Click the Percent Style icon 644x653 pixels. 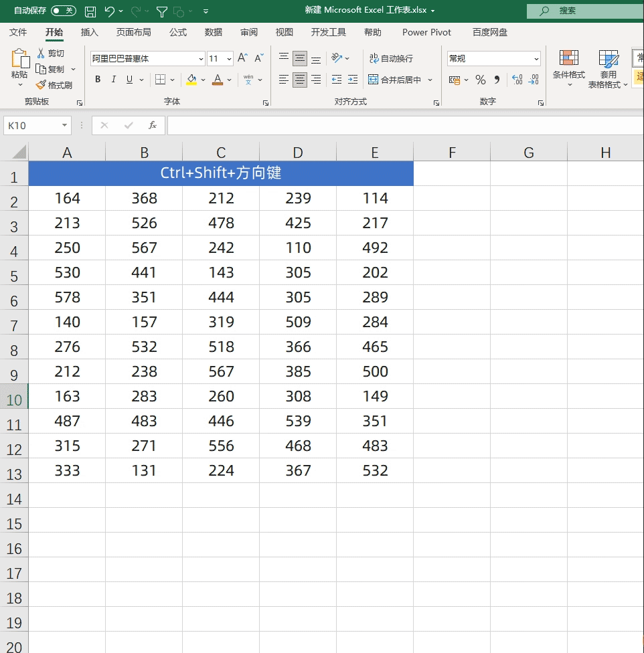pyautogui.click(x=480, y=80)
